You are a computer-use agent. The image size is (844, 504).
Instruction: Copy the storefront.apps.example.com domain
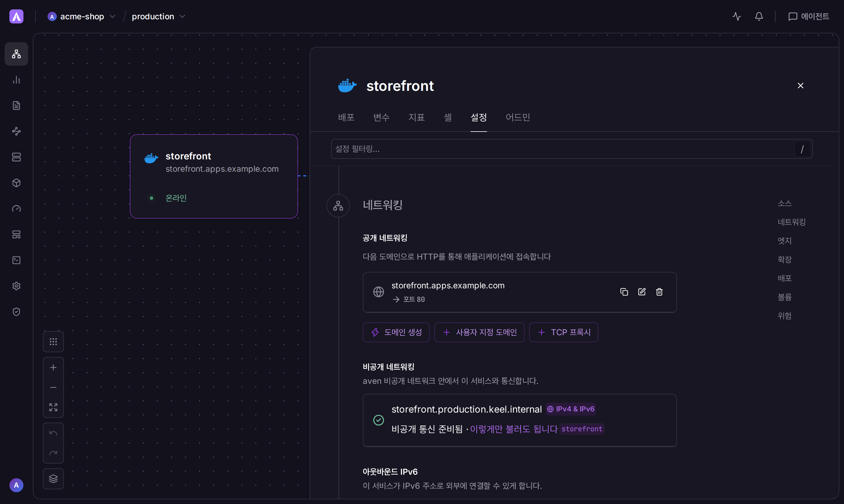click(624, 292)
